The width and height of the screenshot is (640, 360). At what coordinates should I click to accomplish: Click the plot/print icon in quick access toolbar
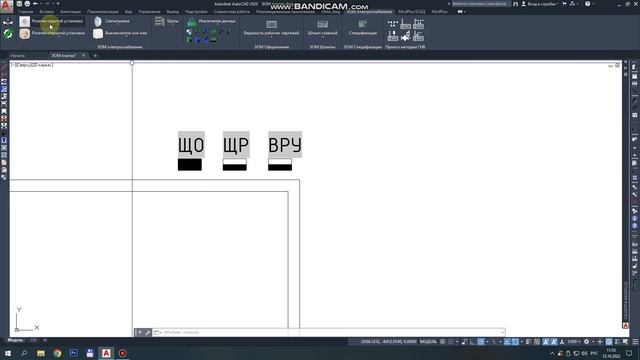pos(27,4)
